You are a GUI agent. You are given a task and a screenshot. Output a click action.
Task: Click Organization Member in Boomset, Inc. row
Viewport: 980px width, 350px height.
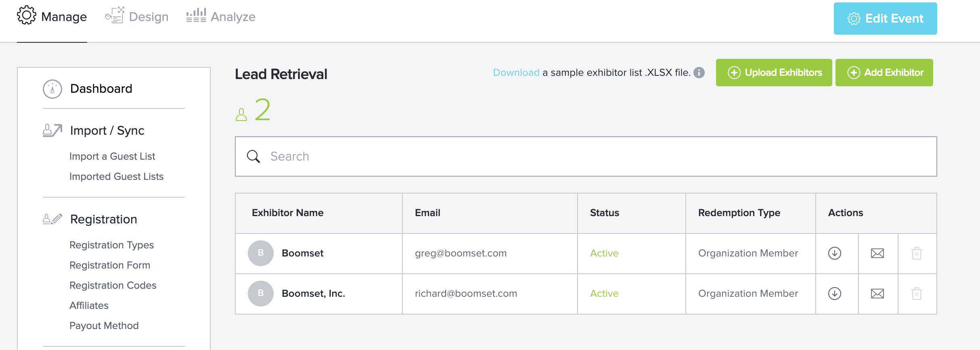click(748, 294)
